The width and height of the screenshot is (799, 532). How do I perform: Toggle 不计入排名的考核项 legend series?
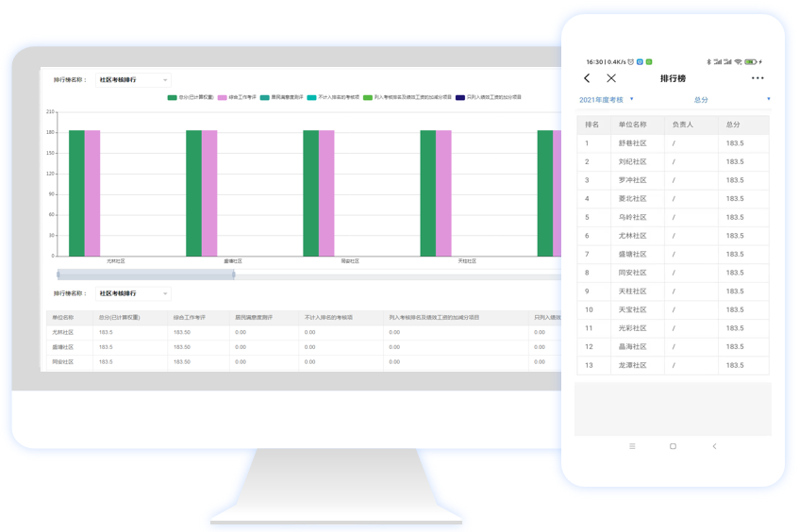[x=333, y=97]
